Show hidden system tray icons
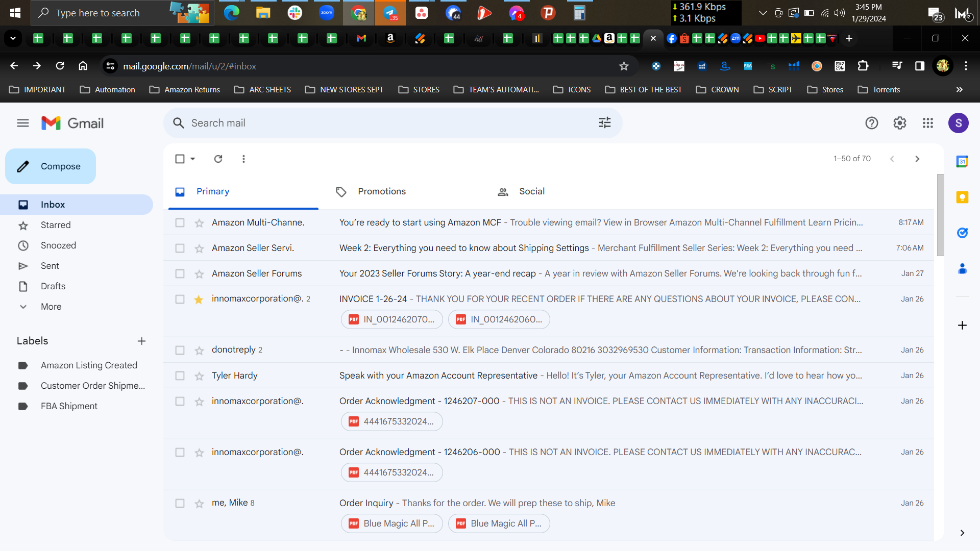The height and width of the screenshot is (551, 980). click(763, 13)
